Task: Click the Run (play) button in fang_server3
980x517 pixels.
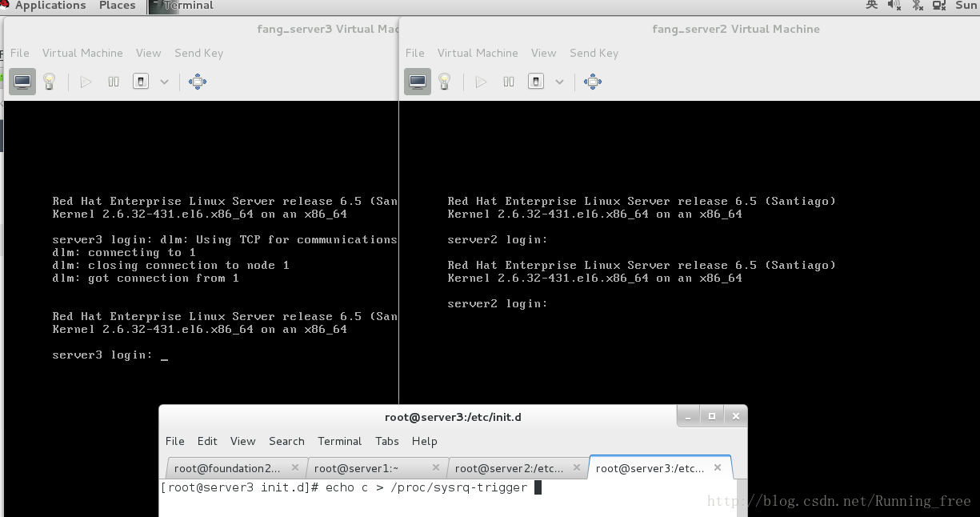Action: (x=86, y=82)
